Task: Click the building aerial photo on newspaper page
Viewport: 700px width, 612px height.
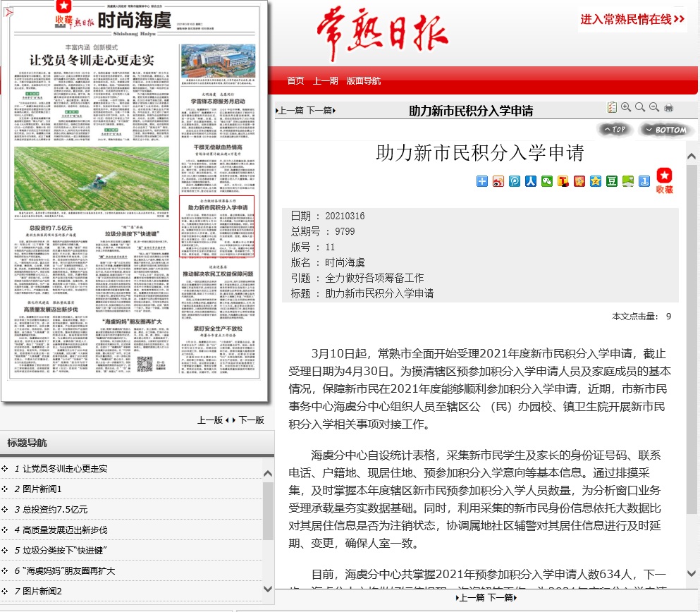Action: click(x=219, y=61)
